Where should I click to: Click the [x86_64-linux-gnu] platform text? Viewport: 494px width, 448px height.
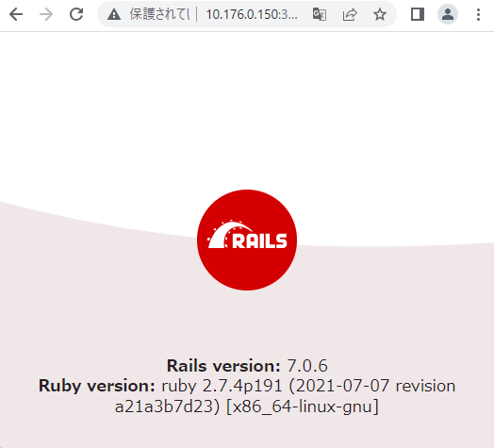pos(303,407)
